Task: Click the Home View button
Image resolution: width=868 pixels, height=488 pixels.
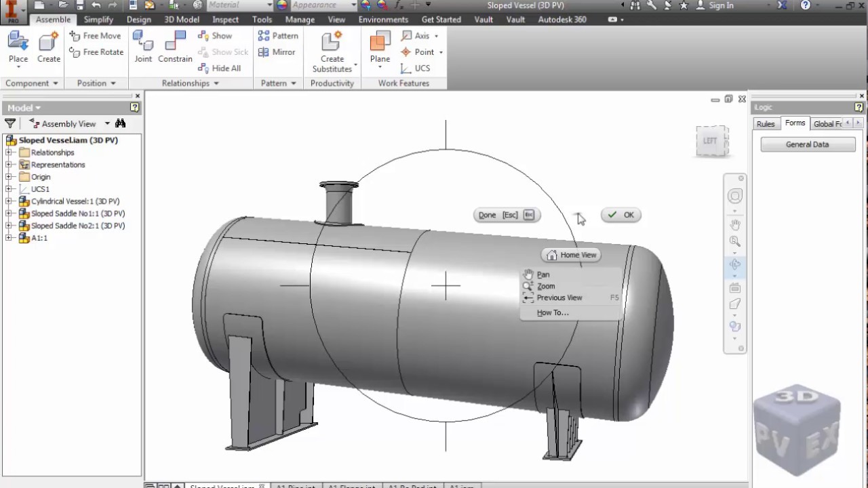Action: pyautogui.click(x=571, y=255)
